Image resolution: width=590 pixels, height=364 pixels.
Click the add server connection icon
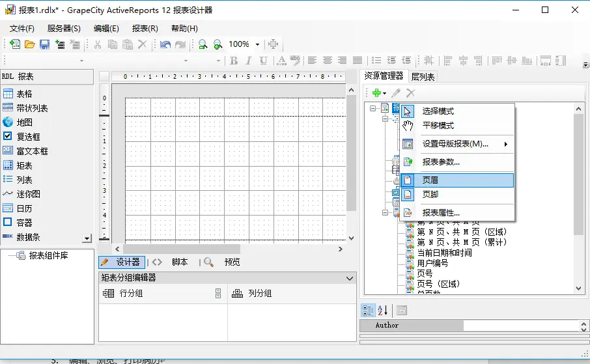pyautogui.click(x=60, y=44)
